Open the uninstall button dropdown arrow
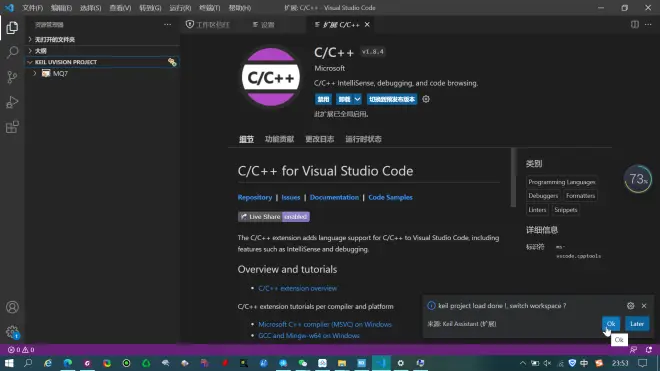Screen dimensions: 660x371 357,99
